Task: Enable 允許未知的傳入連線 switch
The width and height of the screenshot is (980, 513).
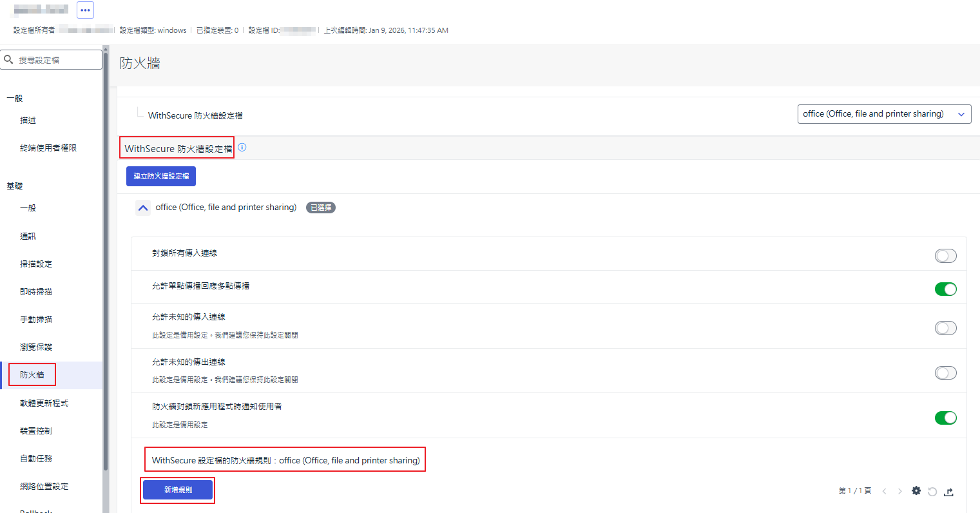Action: click(x=946, y=328)
